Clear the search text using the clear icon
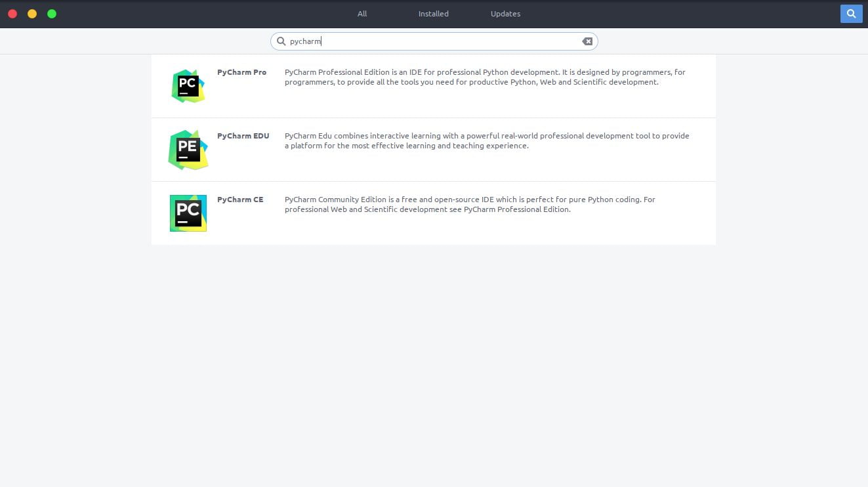Image resolution: width=868 pixels, height=487 pixels. click(x=587, y=41)
